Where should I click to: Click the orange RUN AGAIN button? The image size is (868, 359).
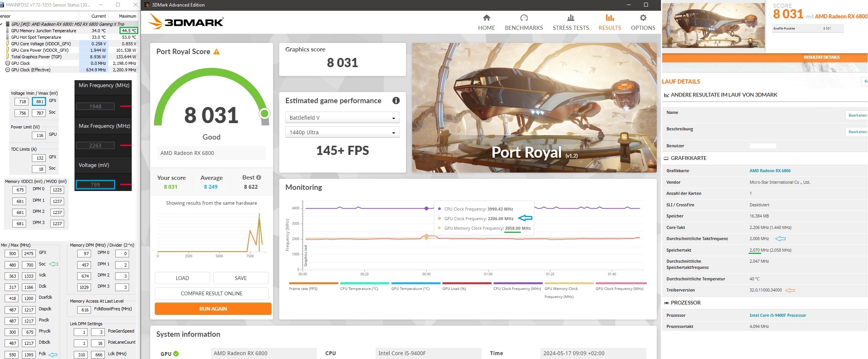[x=213, y=309]
